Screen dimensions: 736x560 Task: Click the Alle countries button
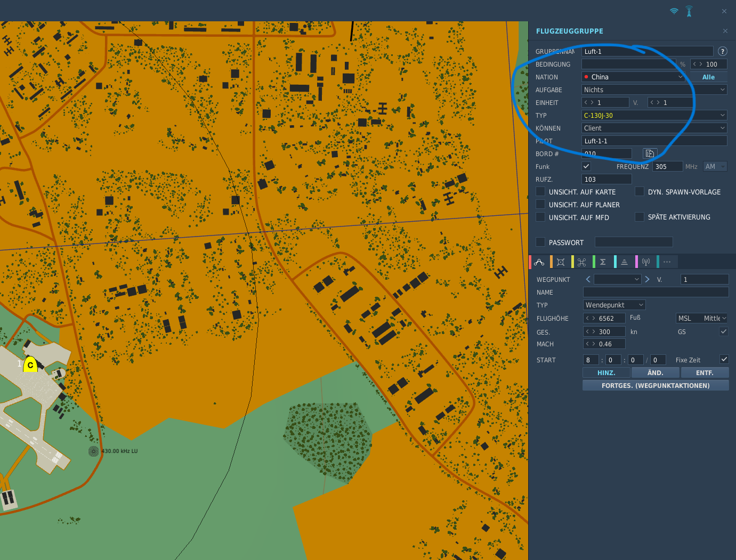coord(708,77)
